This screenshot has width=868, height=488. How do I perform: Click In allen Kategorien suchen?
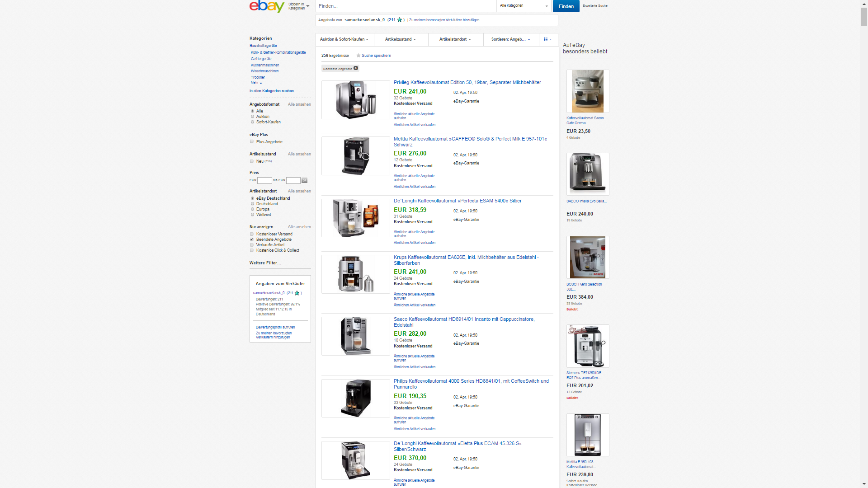[x=272, y=91]
